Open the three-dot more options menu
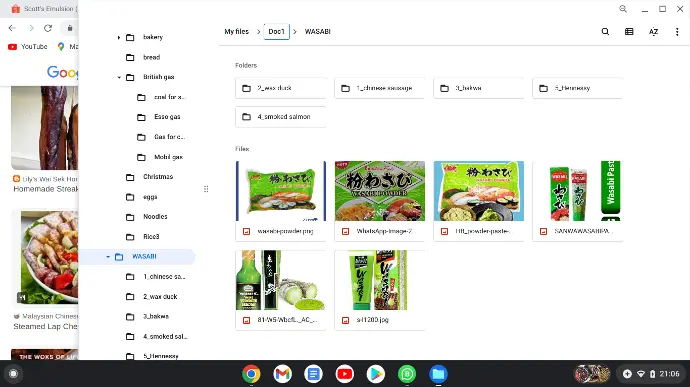The image size is (690, 387). (677, 32)
